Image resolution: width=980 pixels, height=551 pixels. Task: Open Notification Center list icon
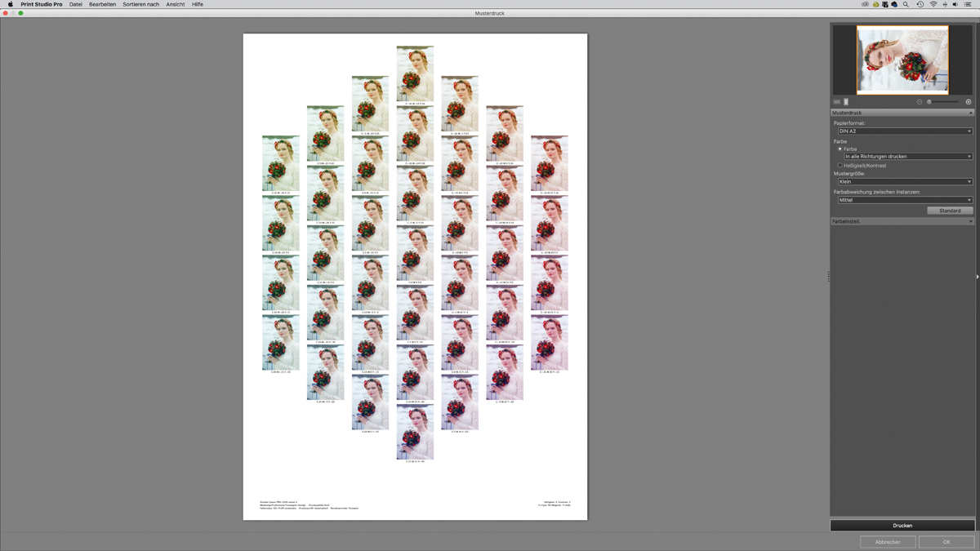(x=969, y=4)
